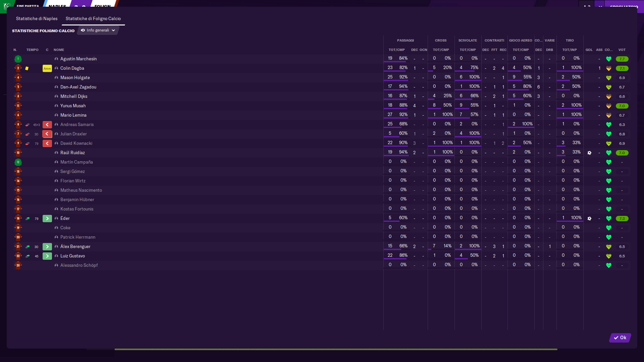Click Colin Dagba's yellow Amm card icon
Screen dimensions: 644x362
point(47,68)
